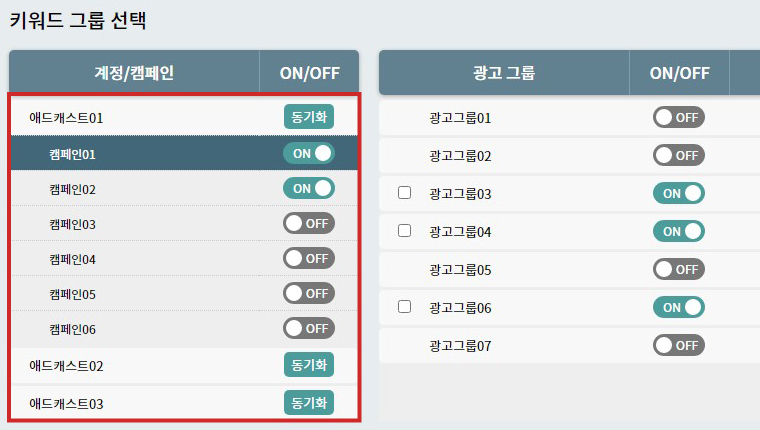Turn off the 광고그룹03 toggle
Viewport: 760px width, 430px height.
[679, 193]
